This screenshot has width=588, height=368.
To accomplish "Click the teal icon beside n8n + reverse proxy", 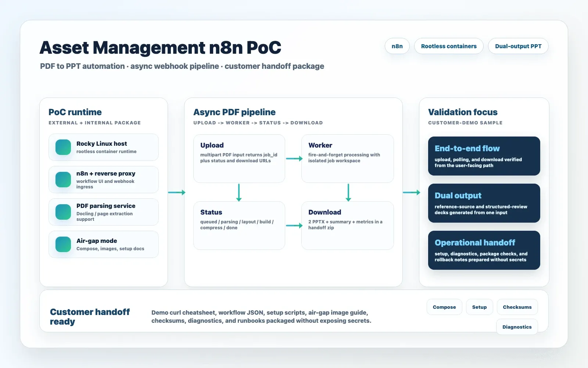I will 63,180.
